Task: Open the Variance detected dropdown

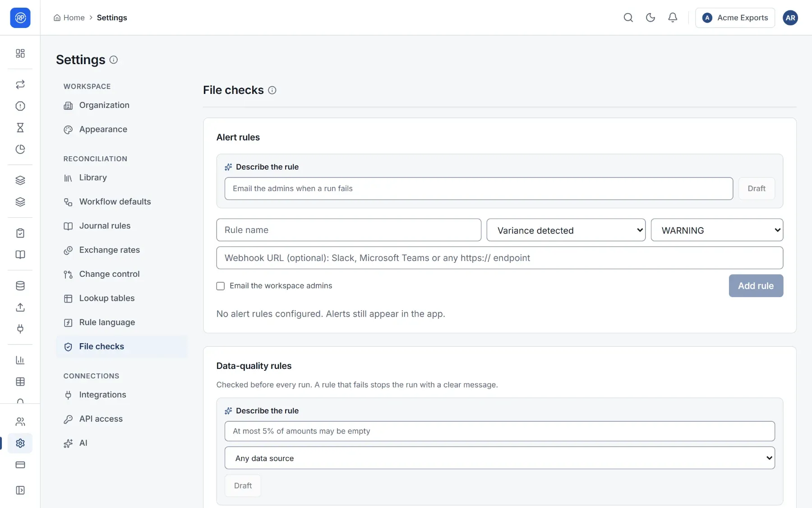Action: (x=566, y=230)
